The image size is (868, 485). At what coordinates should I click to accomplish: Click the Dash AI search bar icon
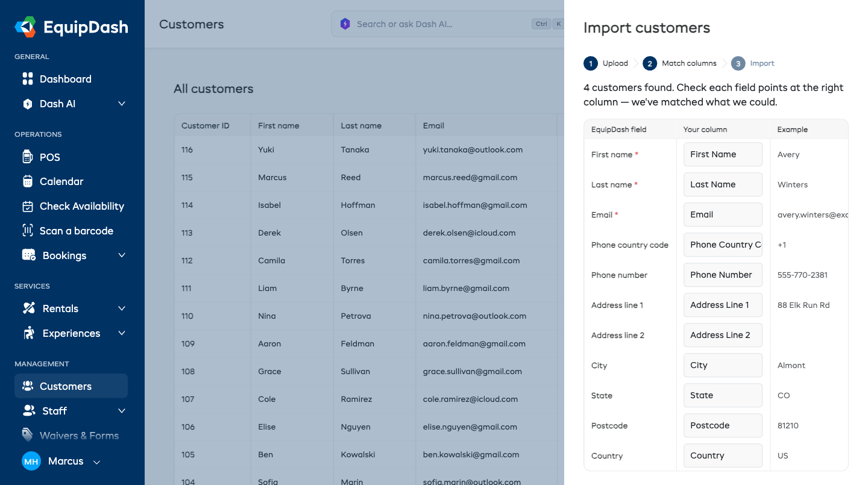pyautogui.click(x=345, y=24)
